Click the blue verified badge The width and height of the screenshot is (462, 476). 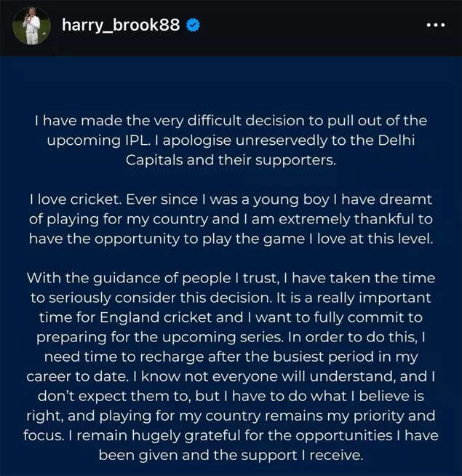[x=193, y=25]
